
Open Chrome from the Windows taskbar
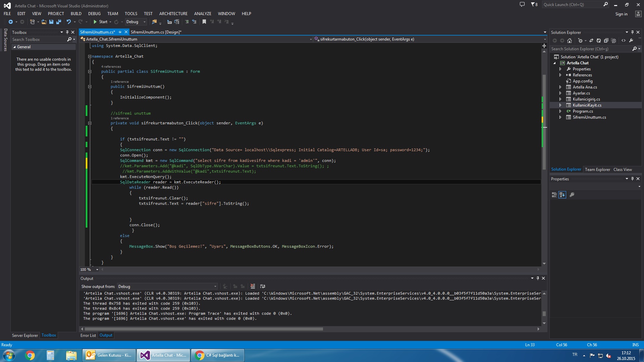tap(30, 355)
